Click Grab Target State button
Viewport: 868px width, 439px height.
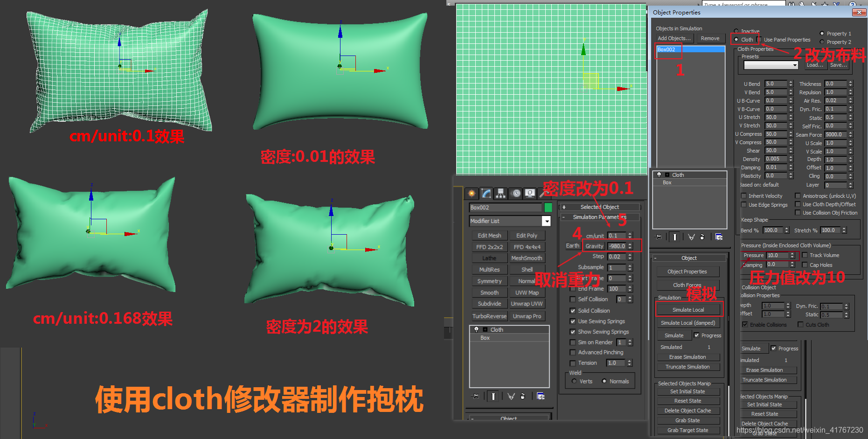tap(687, 430)
